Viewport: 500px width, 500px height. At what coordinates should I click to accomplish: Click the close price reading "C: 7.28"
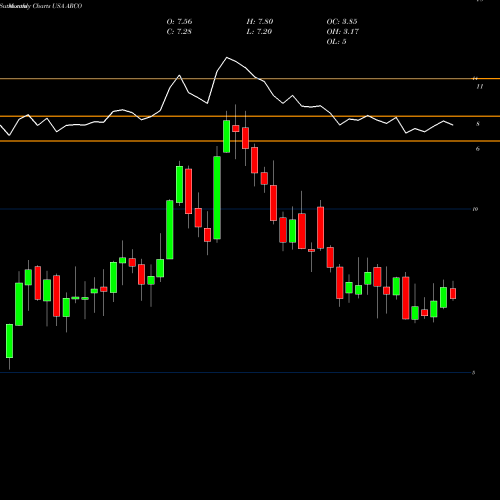[x=179, y=32]
